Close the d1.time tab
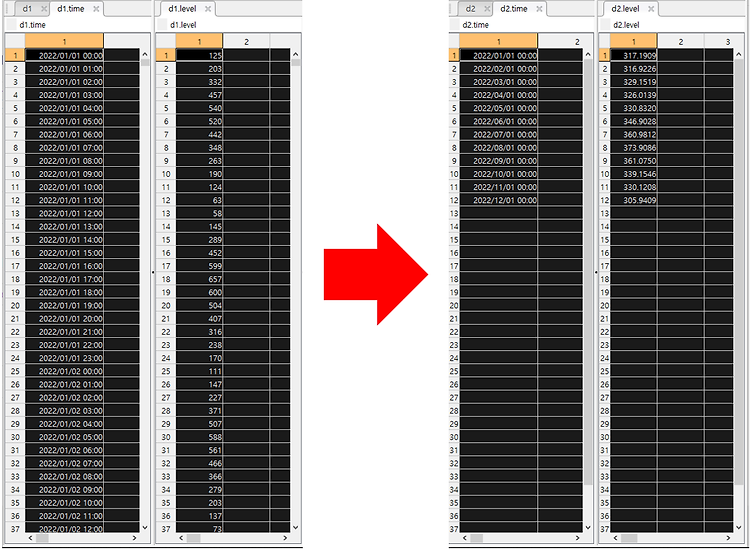The width and height of the screenshot is (750, 549). coord(96,9)
